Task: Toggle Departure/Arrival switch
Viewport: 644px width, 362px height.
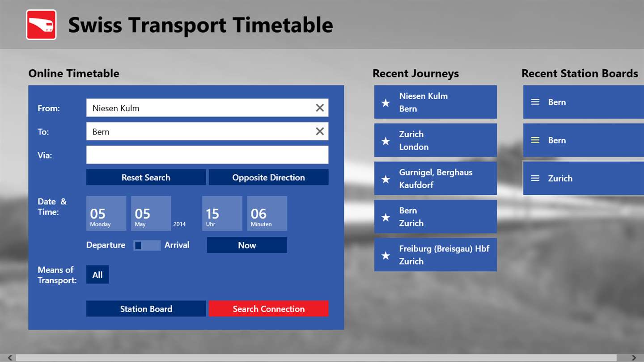Action: [147, 245]
